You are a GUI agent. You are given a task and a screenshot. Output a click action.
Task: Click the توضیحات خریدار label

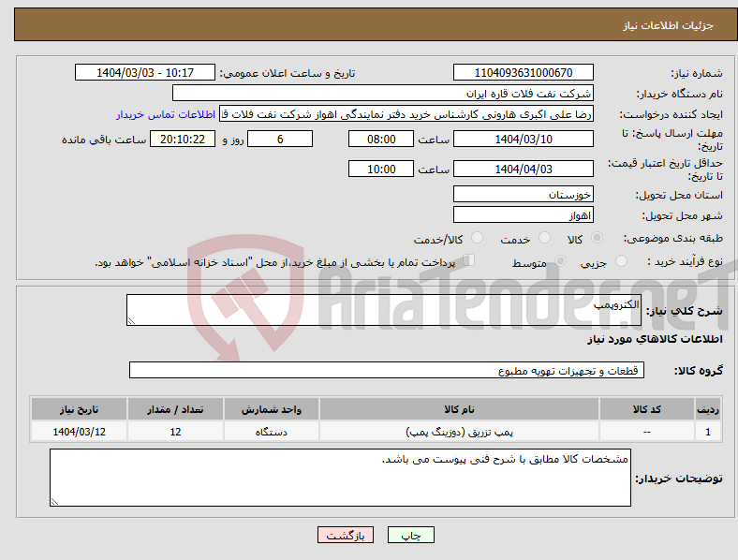click(679, 479)
